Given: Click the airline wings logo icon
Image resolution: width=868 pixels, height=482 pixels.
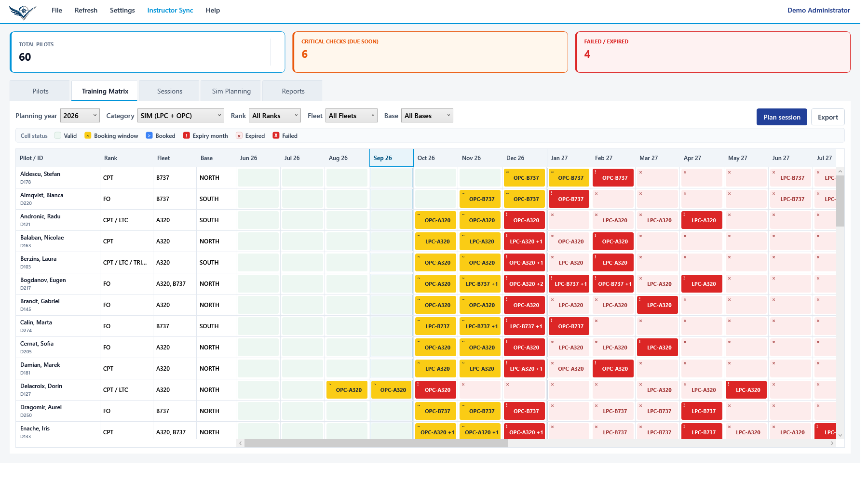Looking at the screenshot, I should coord(23,12).
